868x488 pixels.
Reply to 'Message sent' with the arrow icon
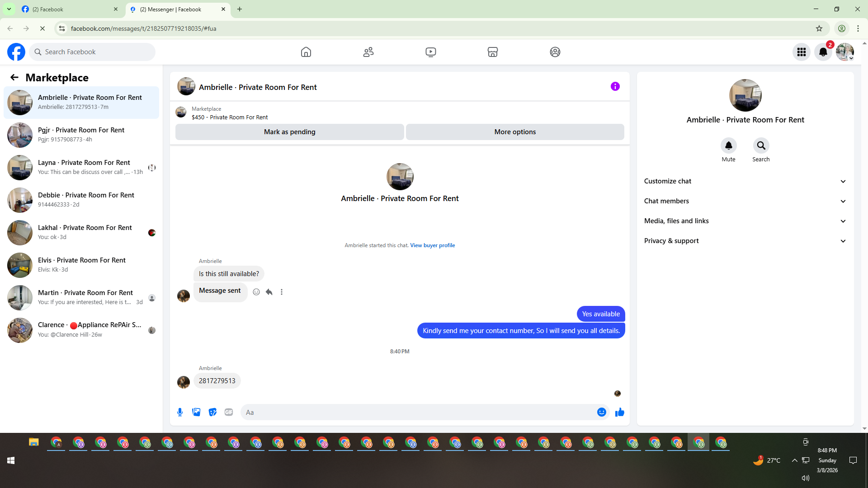[x=269, y=292]
